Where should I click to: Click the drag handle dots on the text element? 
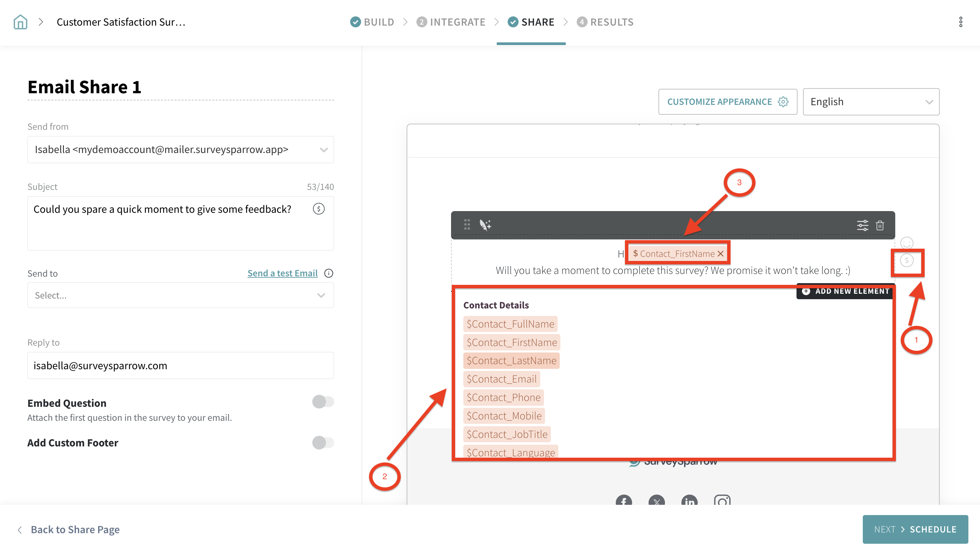(467, 224)
